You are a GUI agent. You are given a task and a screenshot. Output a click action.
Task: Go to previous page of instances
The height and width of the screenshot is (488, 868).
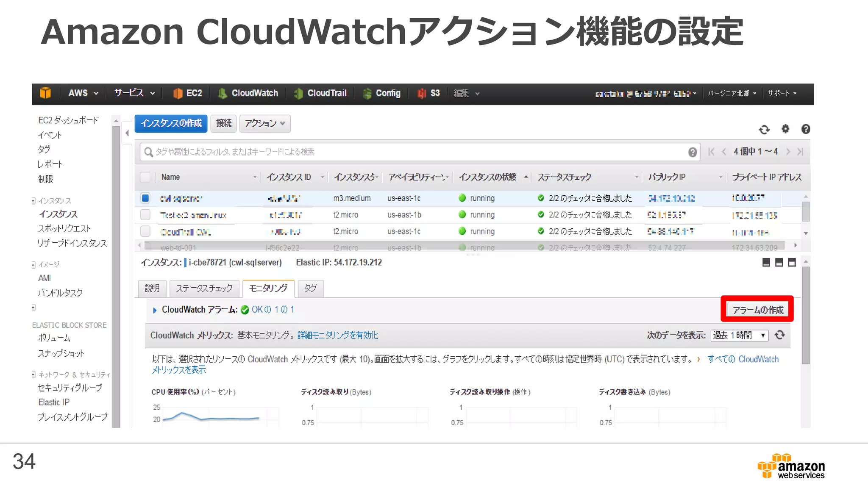coord(724,152)
